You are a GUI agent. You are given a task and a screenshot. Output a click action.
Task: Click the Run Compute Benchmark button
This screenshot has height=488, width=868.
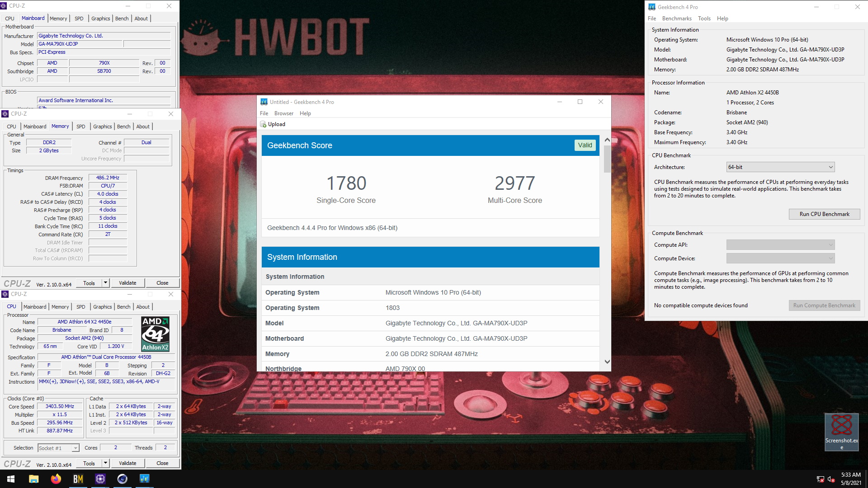pyautogui.click(x=824, y=305)
